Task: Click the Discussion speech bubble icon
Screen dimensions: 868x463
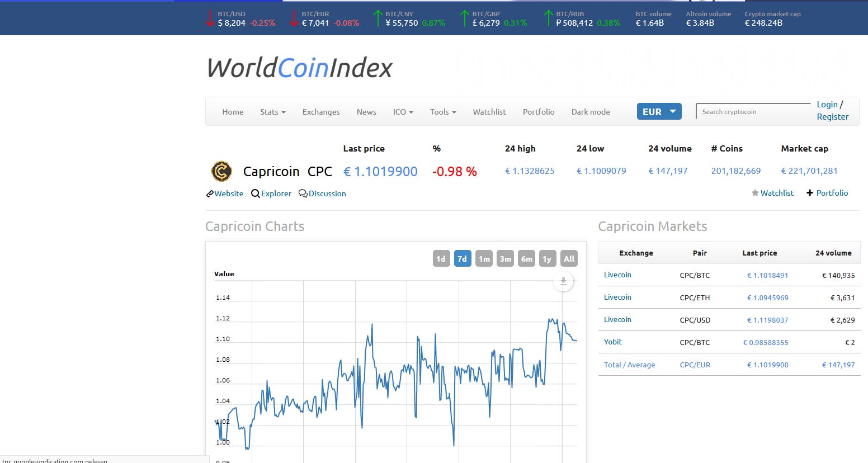Action: click(303, 193)
